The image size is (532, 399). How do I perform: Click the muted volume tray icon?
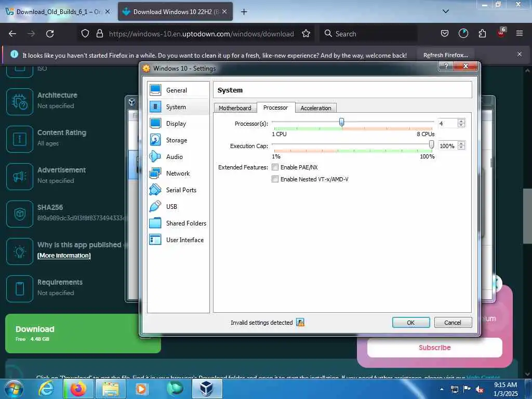coord(480,390)
